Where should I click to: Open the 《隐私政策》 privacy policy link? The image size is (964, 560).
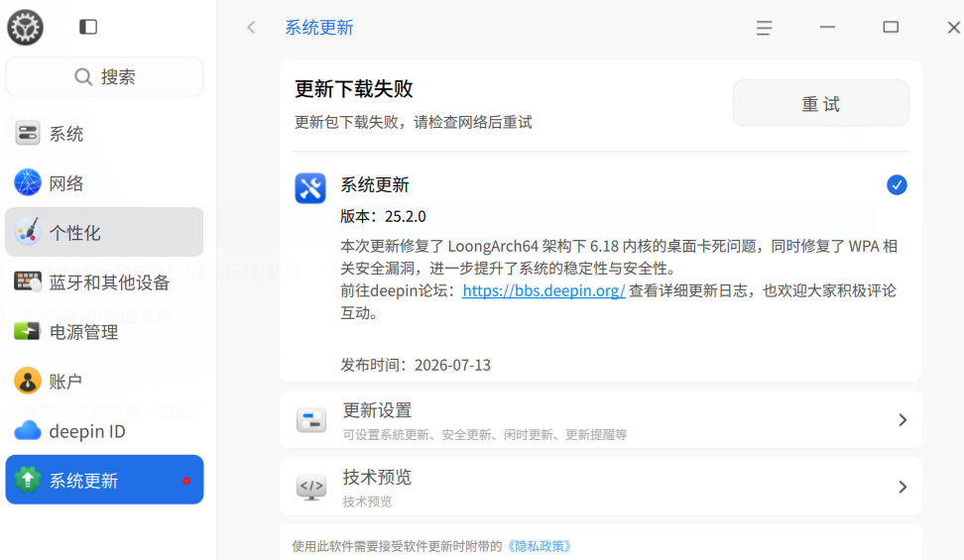click(540, 546)
